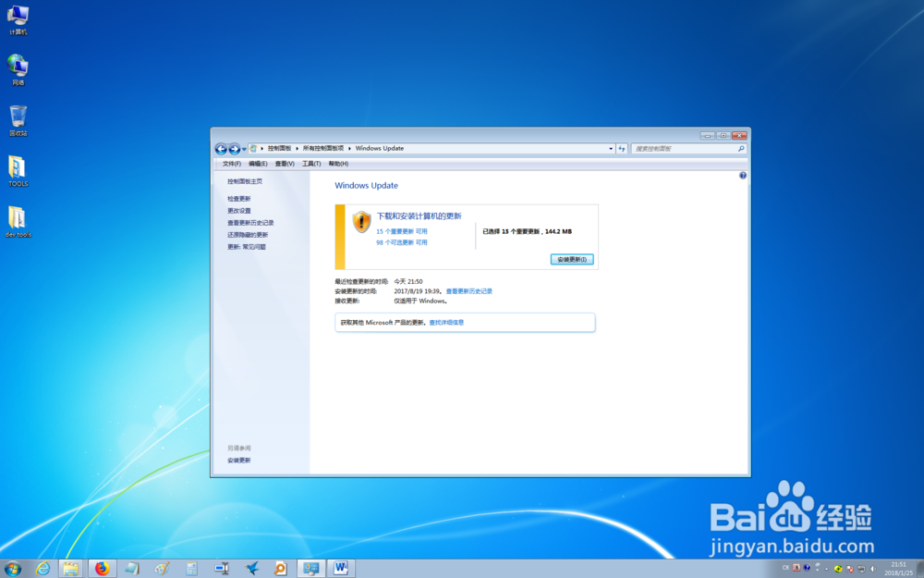Open the 计算机 desktop icon
The width and height of the screenshot is (924, 578).
(x=18, y=20)
